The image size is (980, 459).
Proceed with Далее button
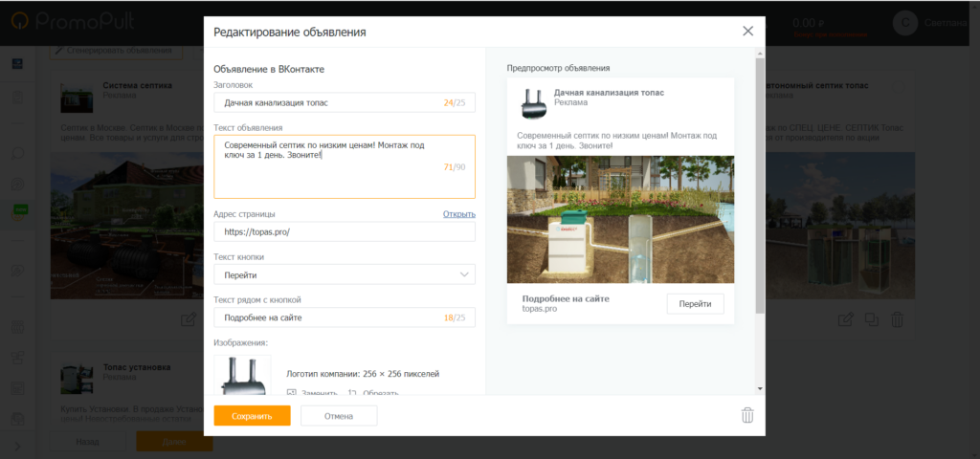coord(174,441)
